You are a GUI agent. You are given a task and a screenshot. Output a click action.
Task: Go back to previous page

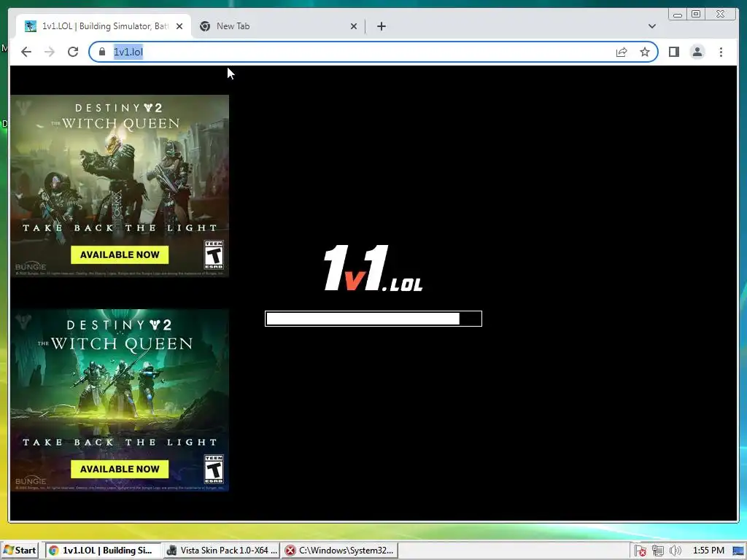pos(26,52)
